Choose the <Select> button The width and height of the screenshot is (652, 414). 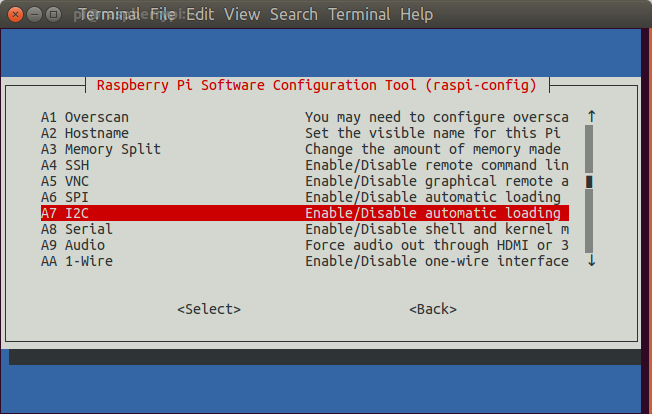pyautogui.click(x=209, y=309)
